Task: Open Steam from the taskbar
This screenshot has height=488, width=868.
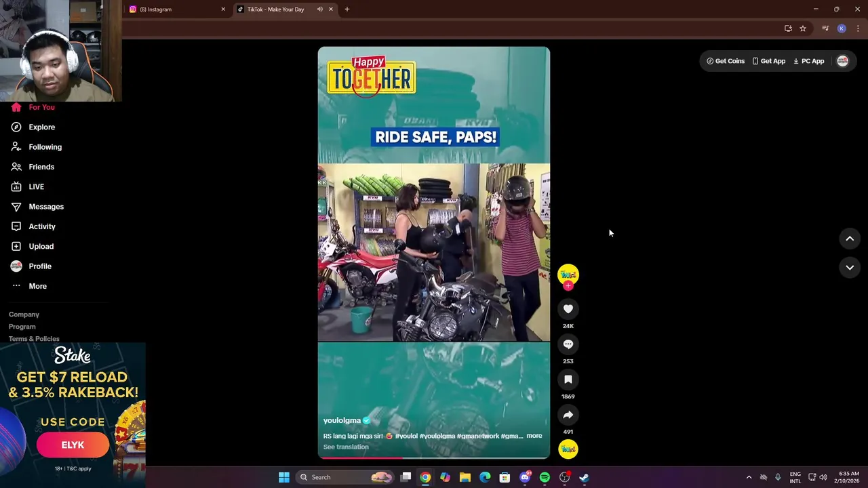Action: [584, 477]
